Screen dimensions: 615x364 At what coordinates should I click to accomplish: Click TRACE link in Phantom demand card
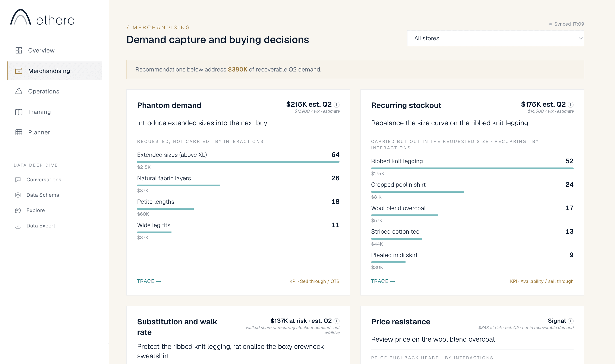coord(149,281)
